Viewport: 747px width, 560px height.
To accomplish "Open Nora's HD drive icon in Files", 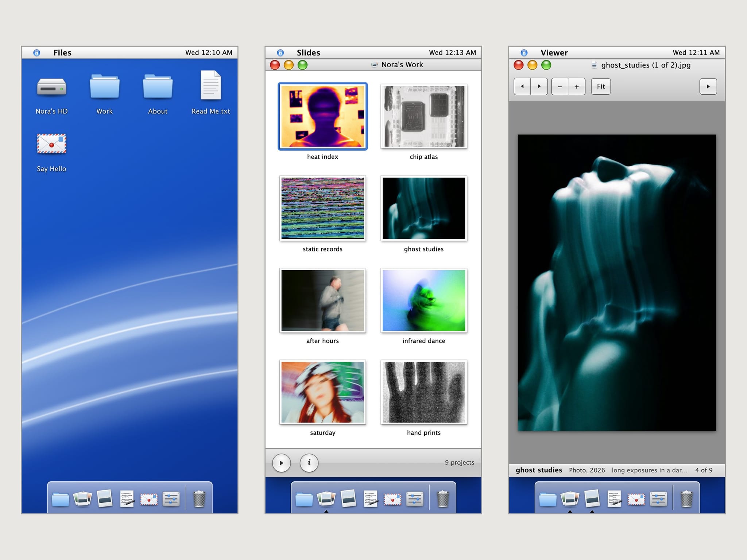I will (x=51, y=87).
